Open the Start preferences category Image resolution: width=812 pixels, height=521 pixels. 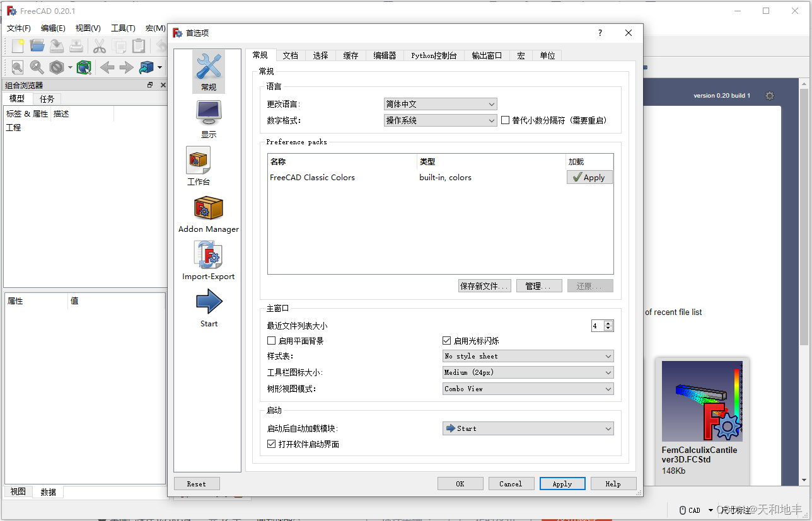coord(209,308)
